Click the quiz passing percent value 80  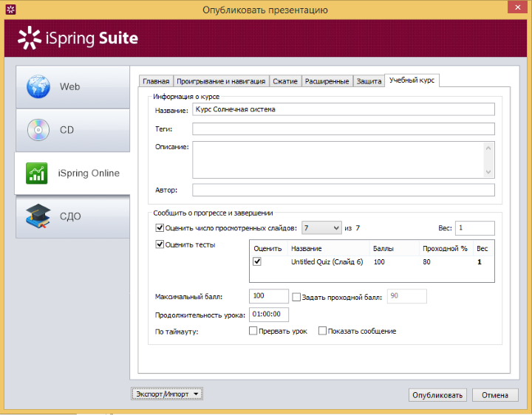pos(427,261)
